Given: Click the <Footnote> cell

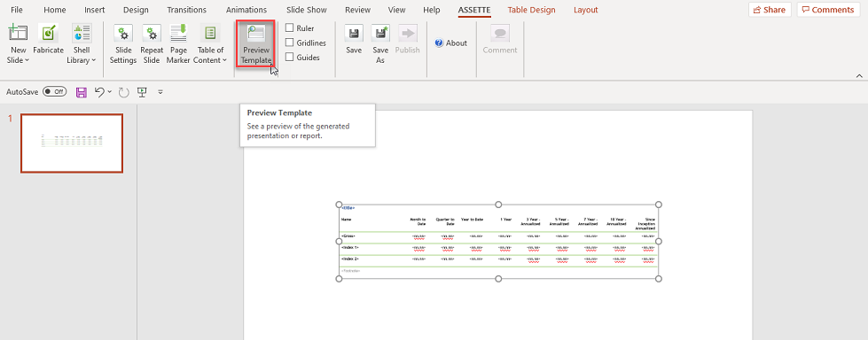Looking at the screenshot, I should click(x=351, y=270).
